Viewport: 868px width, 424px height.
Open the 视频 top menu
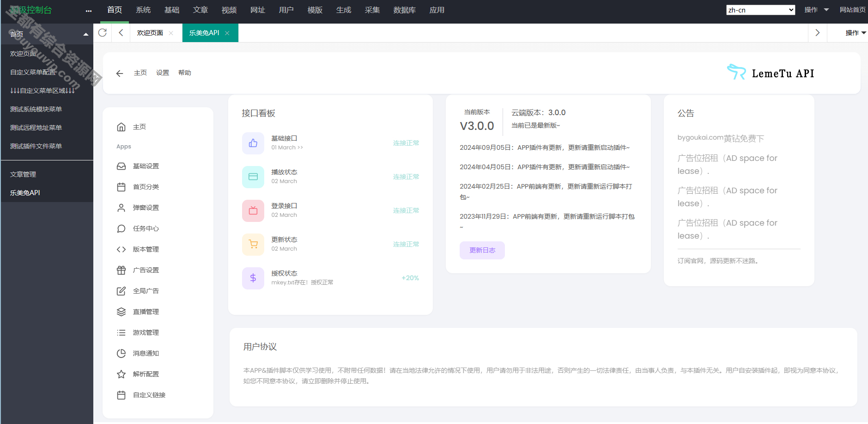(229, 10)
